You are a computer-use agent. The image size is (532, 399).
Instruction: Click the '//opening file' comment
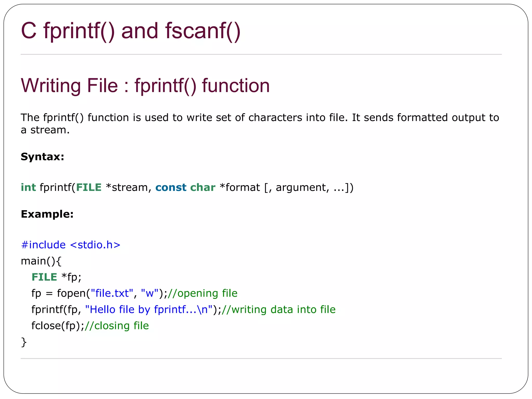[202, 293]
